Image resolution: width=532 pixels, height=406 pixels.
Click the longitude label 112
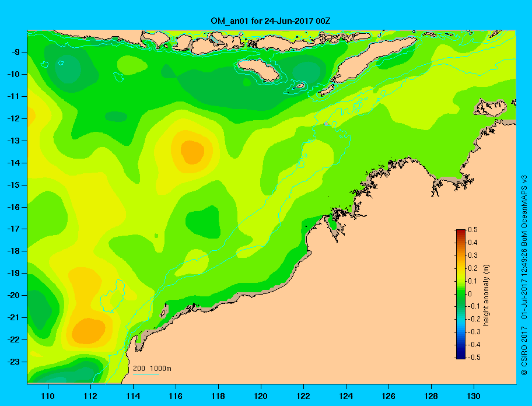click(90, 396)
